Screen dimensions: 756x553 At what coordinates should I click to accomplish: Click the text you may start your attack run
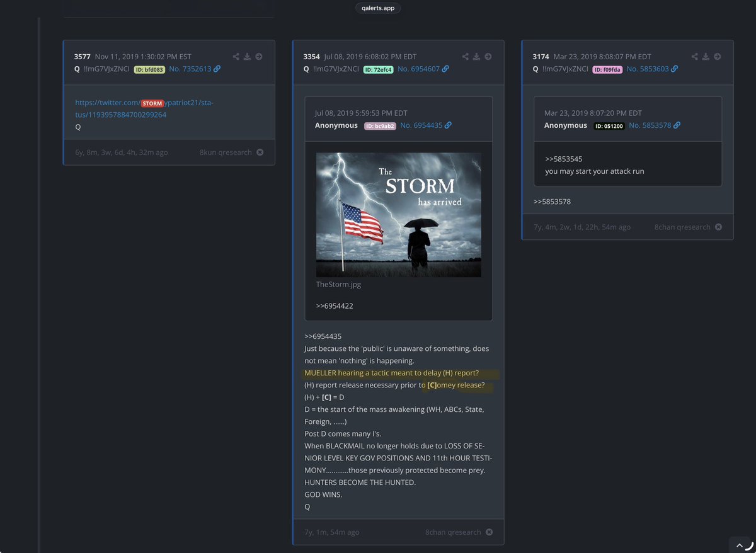595,171
